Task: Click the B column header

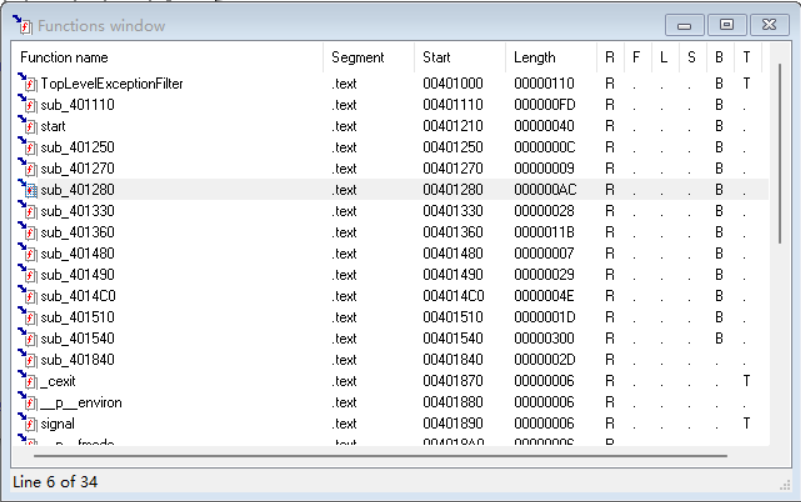Action: [720, 57]
